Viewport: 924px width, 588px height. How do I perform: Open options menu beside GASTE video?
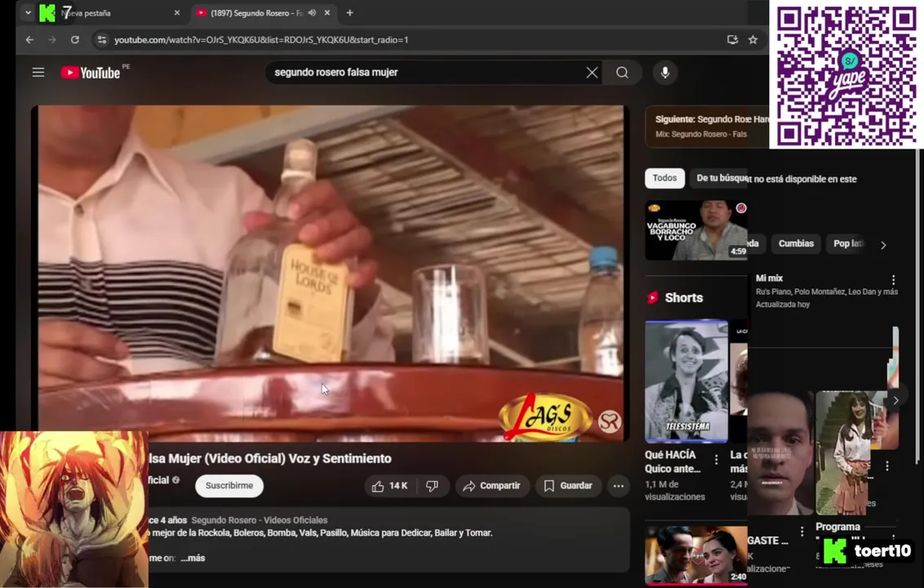coord(802,532)
